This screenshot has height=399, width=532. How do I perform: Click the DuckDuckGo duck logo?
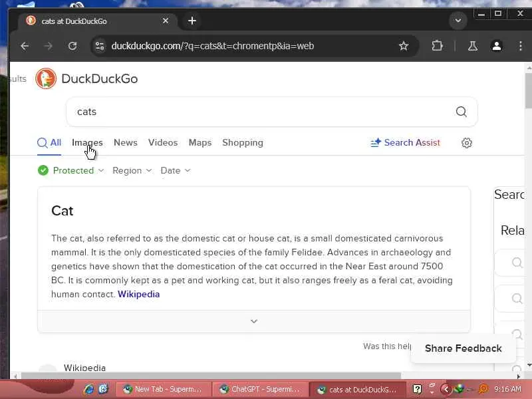tap(46, 78)
